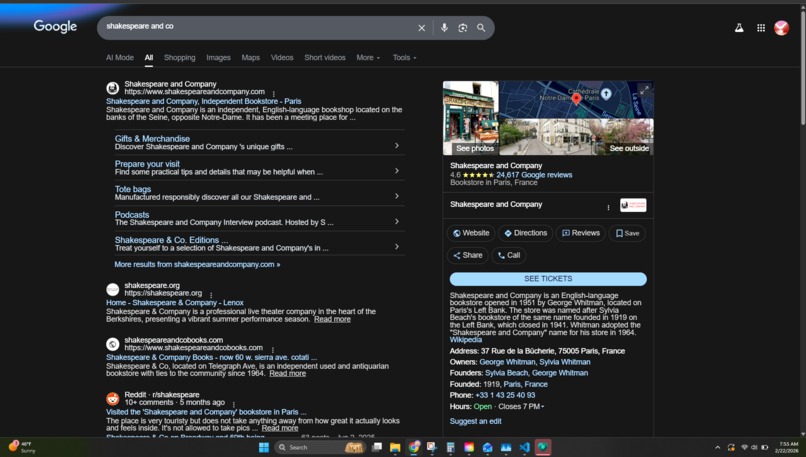Open the Google apps grid
Viewport: 806px width, 457px height.
761,28
